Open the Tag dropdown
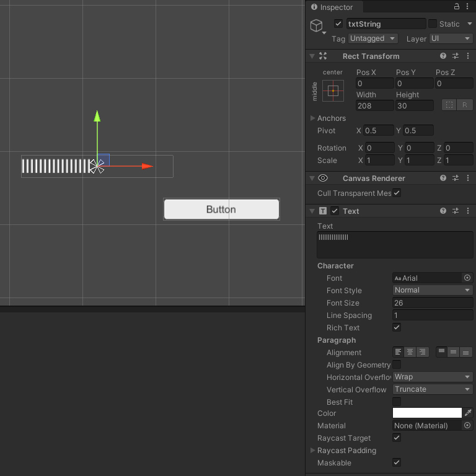 [x=372, y=38]
